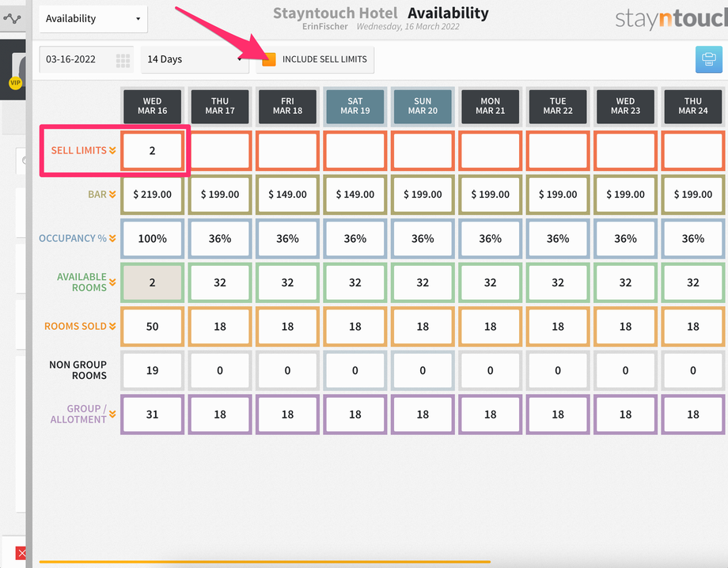Click the BAR rate cell for Mar 17
Image resolution: width=728 pixels, height=568 pixels.
(220, 195)
